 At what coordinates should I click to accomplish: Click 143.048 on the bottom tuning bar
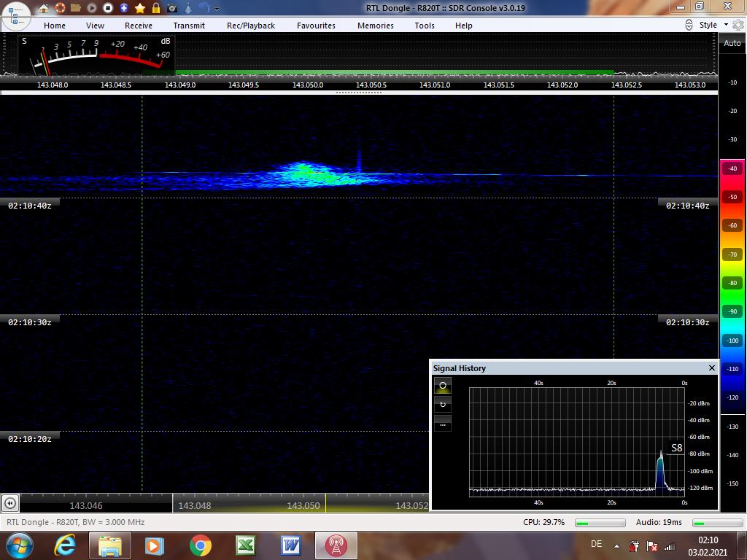coord(195,506)
